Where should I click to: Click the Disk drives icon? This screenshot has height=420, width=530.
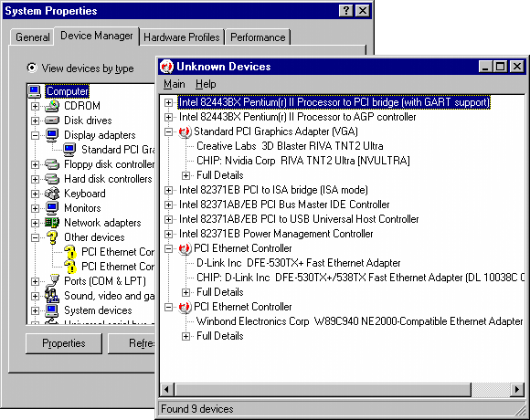52,121
